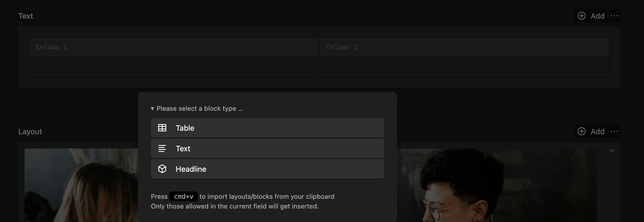The width and height of the screenshot is (644, 222).
Task: Click the "Text" field label
Action: (26, 16)
